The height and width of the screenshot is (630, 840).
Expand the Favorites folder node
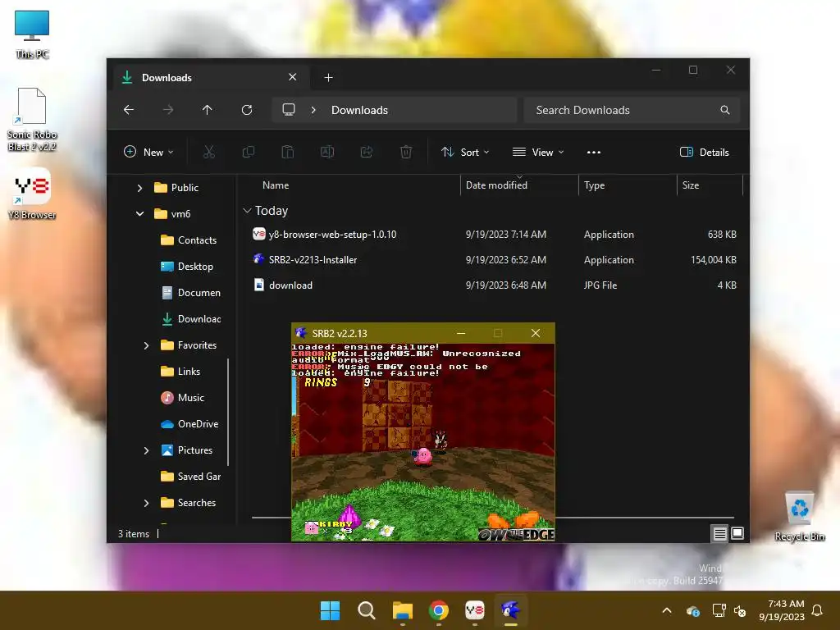click(146, 345)
